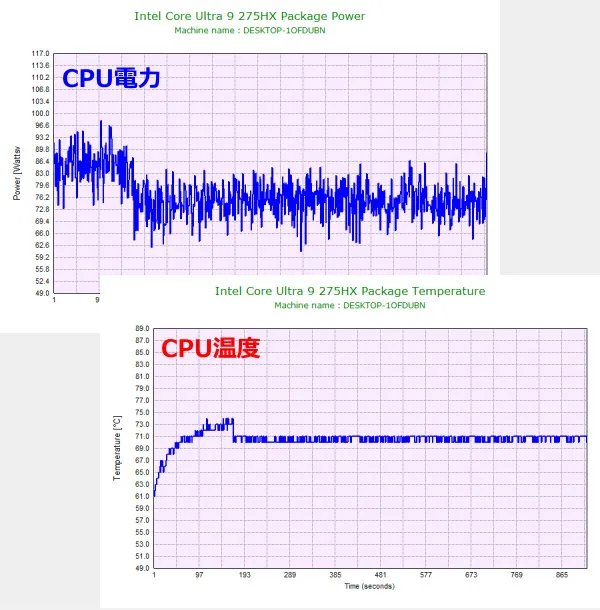Click the 'Temperature [°C]' axis label
The width and height of the screenshot is (600, 610).
pyautogui.click(x=117, y=448)
